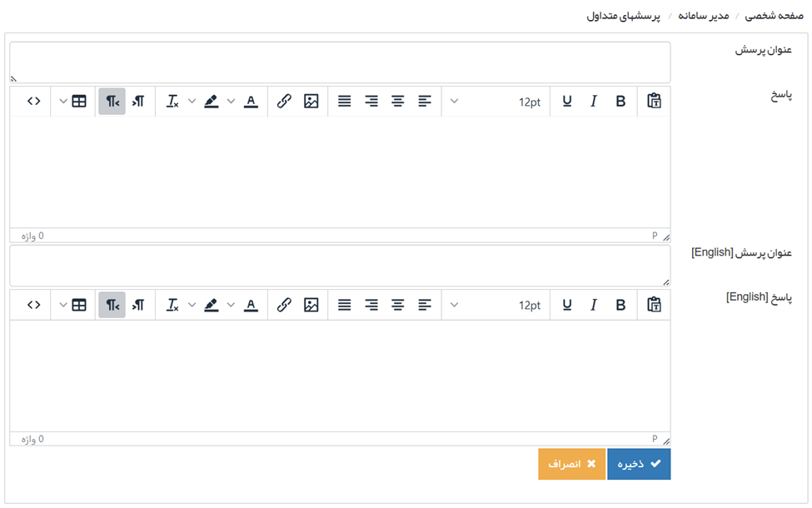The width and height of the screenshot is (812, 508).
Task: Toggle bold in the top answer editor
Action: 620,102
